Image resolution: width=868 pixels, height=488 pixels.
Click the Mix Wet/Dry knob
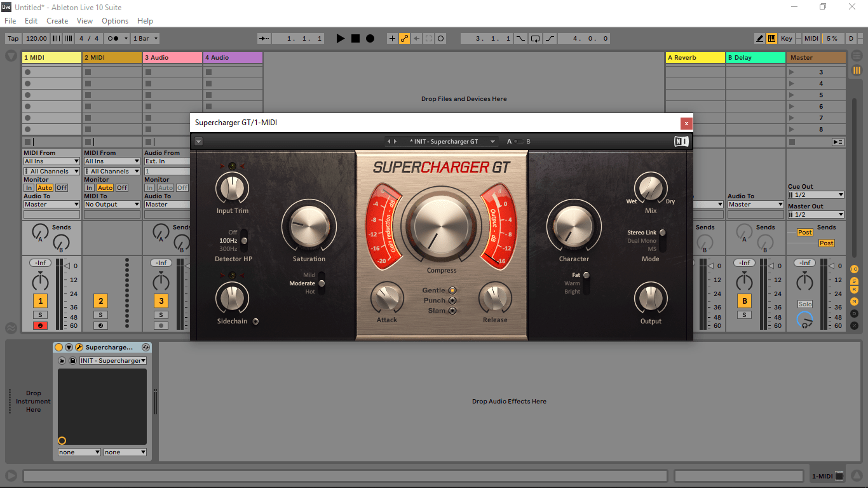[x=651, y=189]
